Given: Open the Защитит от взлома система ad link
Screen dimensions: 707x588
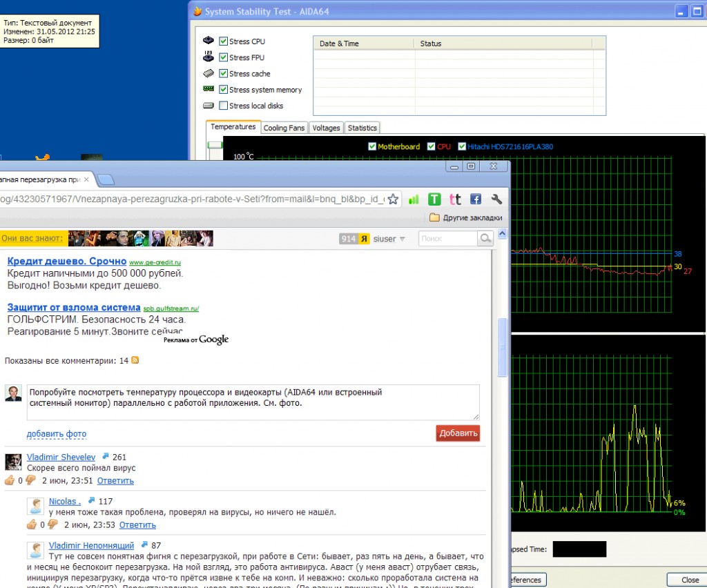Looking at the screenshot, I should coord(74,307).
